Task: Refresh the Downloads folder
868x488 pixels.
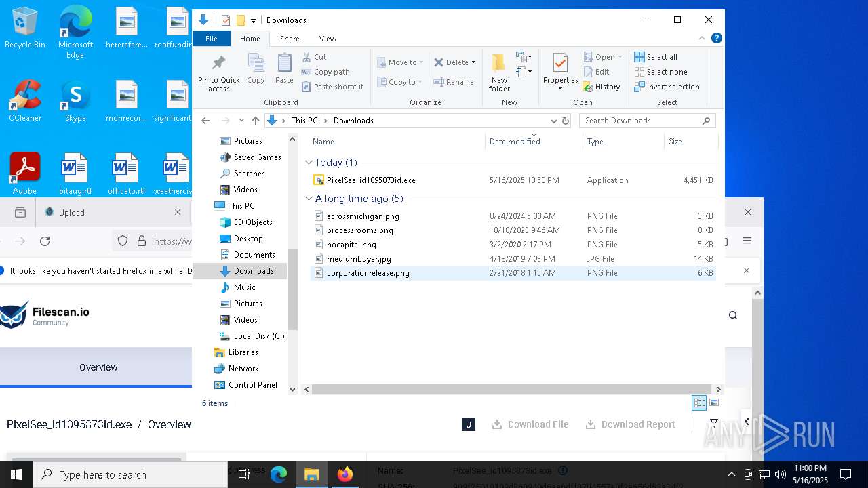Action: pos(566,121)
